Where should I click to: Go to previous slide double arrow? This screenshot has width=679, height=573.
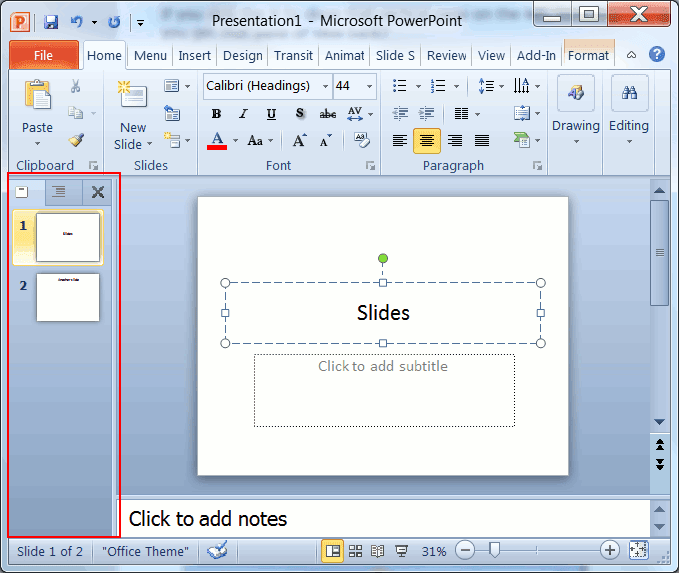[660, 445]
